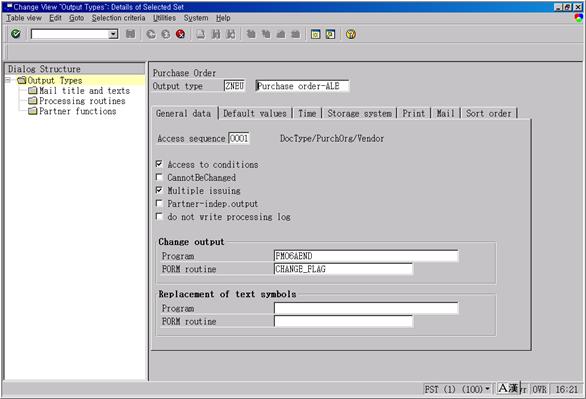Open the command field dropdown arrow
The height and width of the screenshot is (399, 586).
[x=113, y=34]
